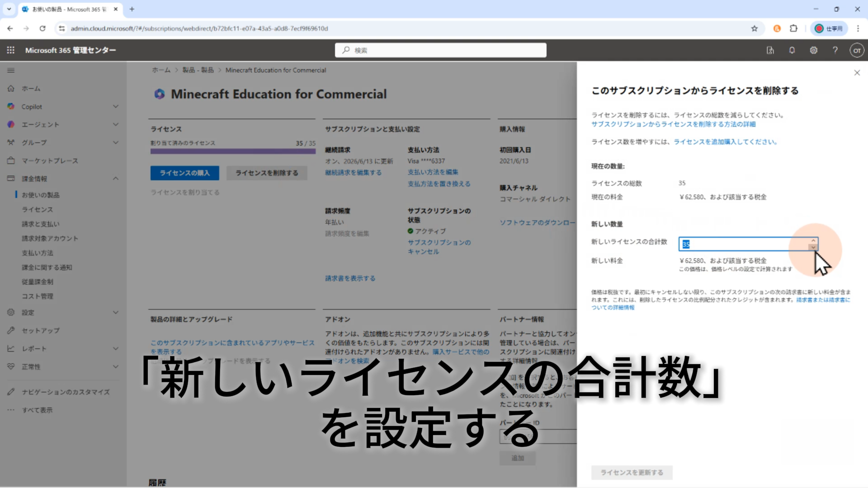The height and width of the screenshot is (488, 868).
Task: Increase license count with up spinner
Action: click(813, 241)
